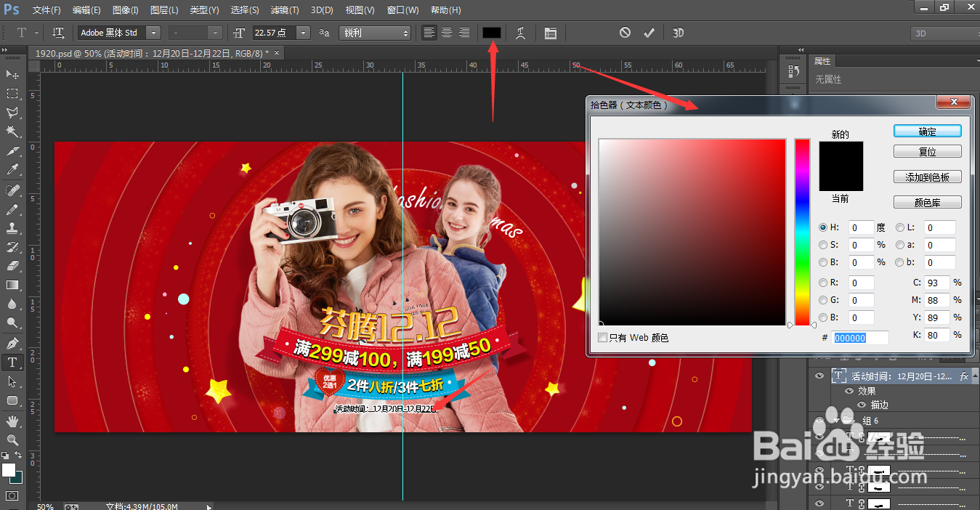Select the Eraser tool
Image resolution: width=980 pixels, height=510 pixels.
pos(12,266)
